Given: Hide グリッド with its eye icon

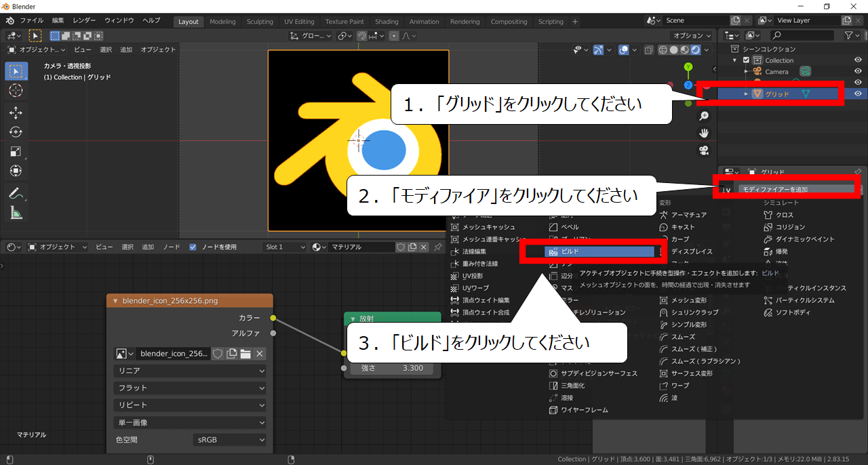Looking at the screenshot, I should tap(858, 94).
